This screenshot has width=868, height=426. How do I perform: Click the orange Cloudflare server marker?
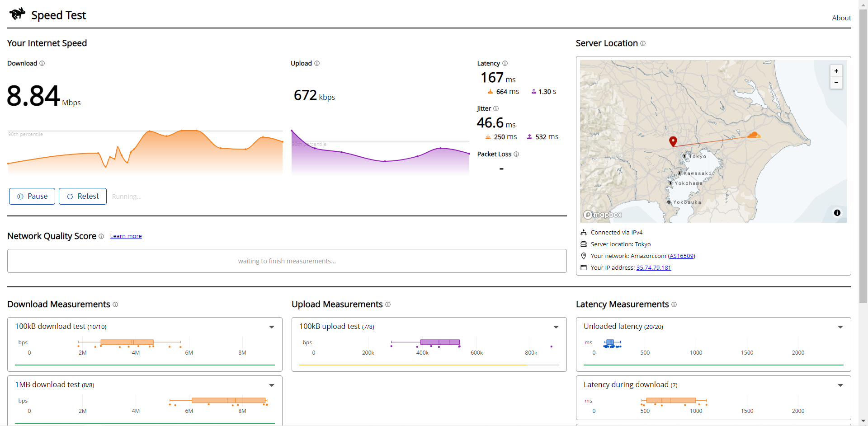coord(754,135)
